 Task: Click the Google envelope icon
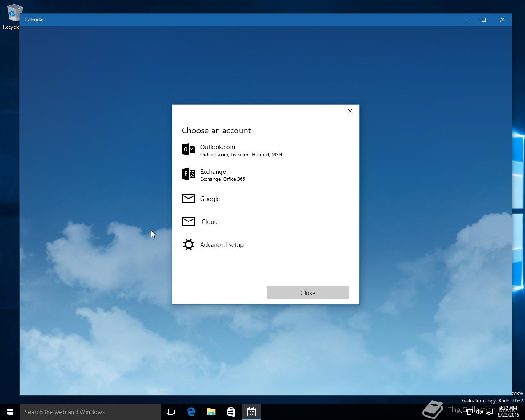[189, 199]
